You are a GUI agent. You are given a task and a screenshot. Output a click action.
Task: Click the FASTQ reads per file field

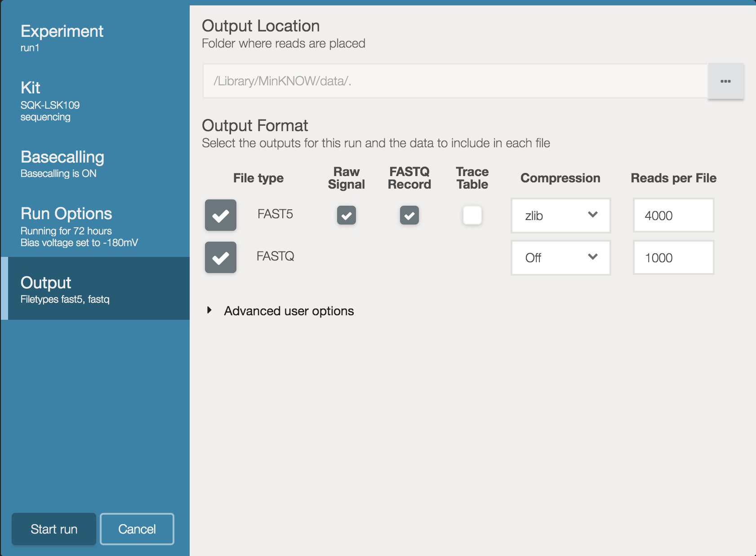673,258
